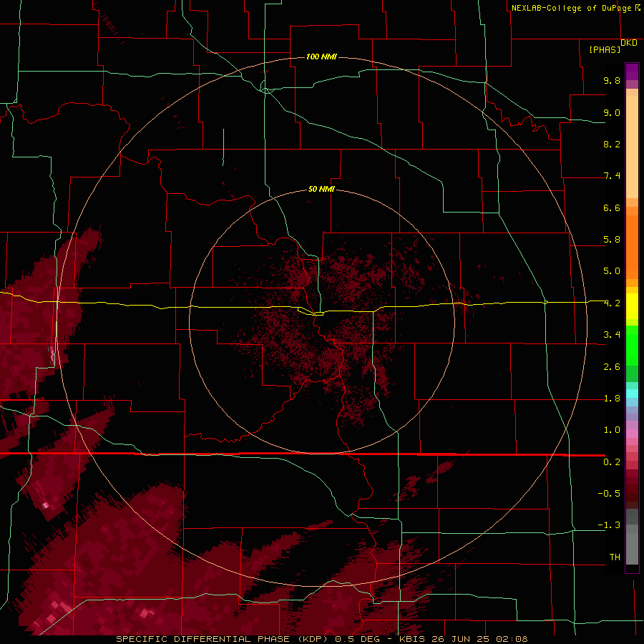The height and width of the screenshot is (644, 644).
Task: Pick the yellow band of the color scale
Action: click(x=632, y=306)
